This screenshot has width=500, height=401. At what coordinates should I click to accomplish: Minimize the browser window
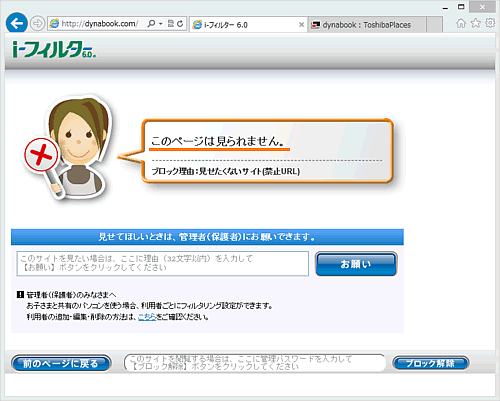click(x=445, y=7)
